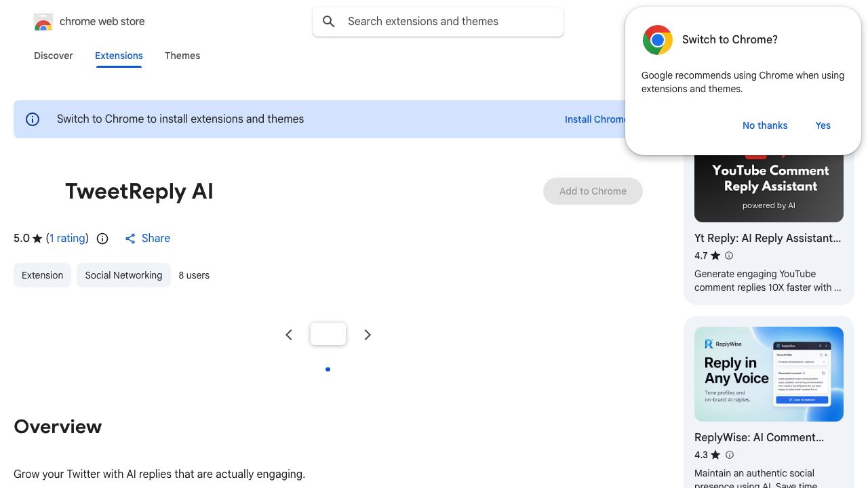The width and height of the screenshot is (868, 488).
Task: Switch to the Themes tab
Action: click(182, 56)
